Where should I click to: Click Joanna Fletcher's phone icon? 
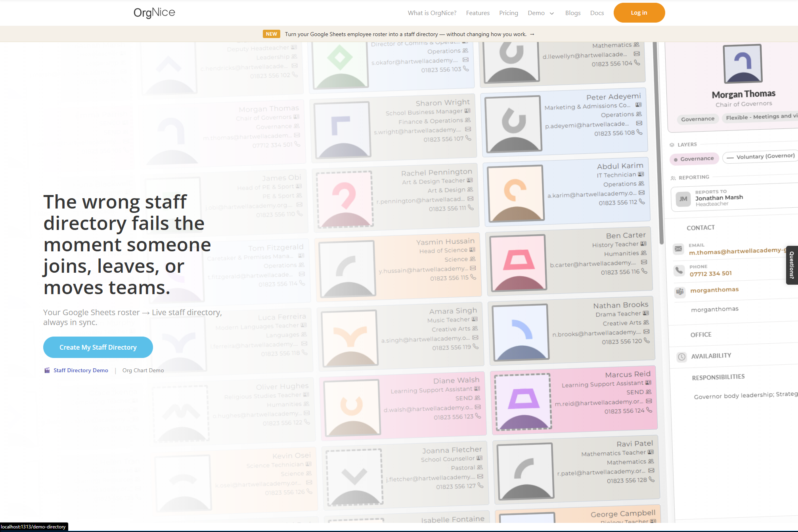click(480, 485)
